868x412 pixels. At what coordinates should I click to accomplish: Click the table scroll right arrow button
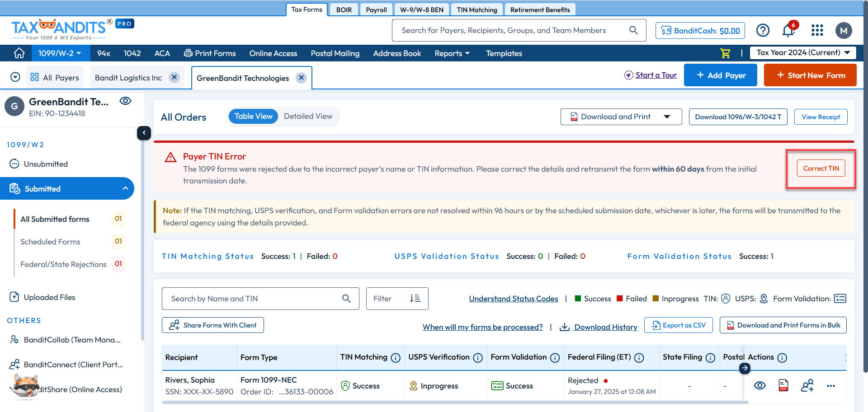tap(745, 368)
